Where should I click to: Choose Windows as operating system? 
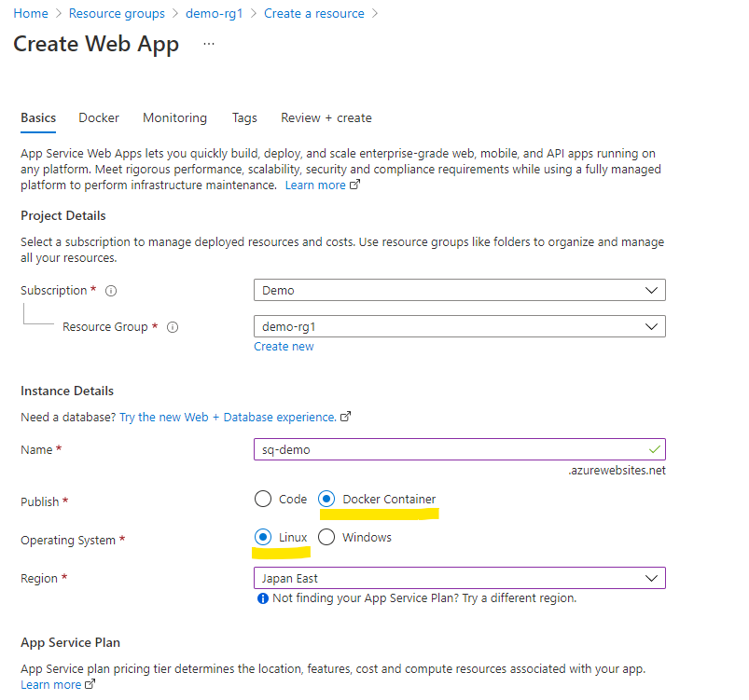326,537
